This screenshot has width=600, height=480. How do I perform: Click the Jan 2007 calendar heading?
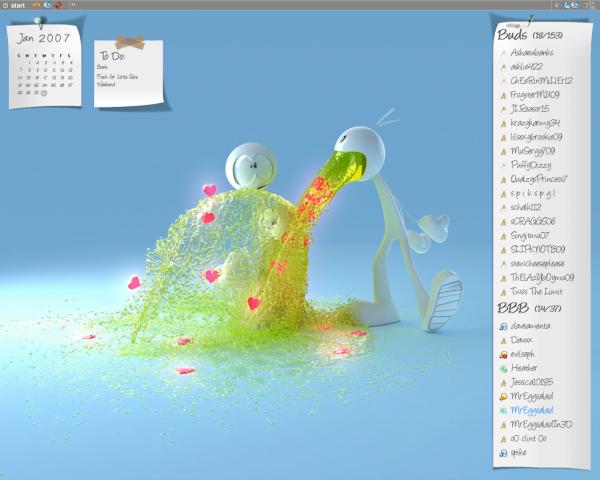(x=43, y=38)
